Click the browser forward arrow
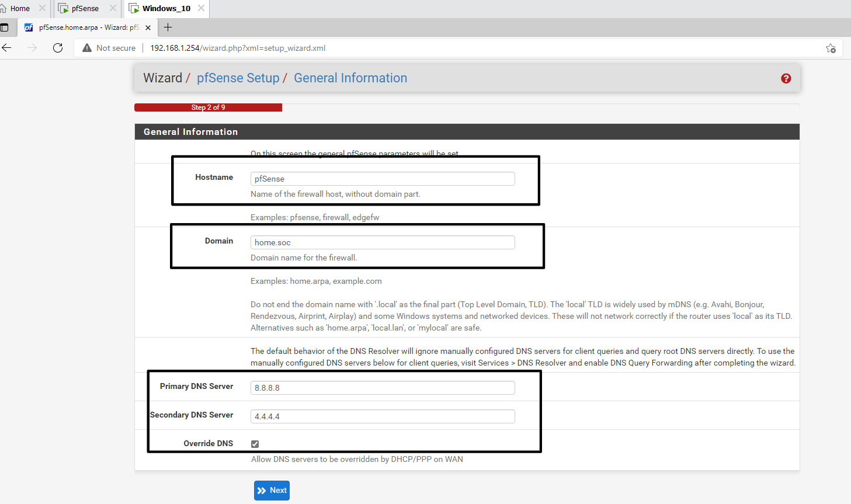Viewport: 851px width, 504px height. (32, 48)
